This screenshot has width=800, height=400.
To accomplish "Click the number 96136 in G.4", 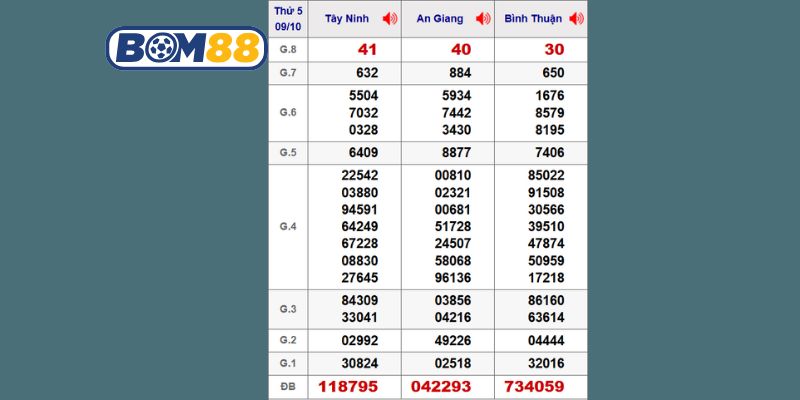I will (453, 278).
